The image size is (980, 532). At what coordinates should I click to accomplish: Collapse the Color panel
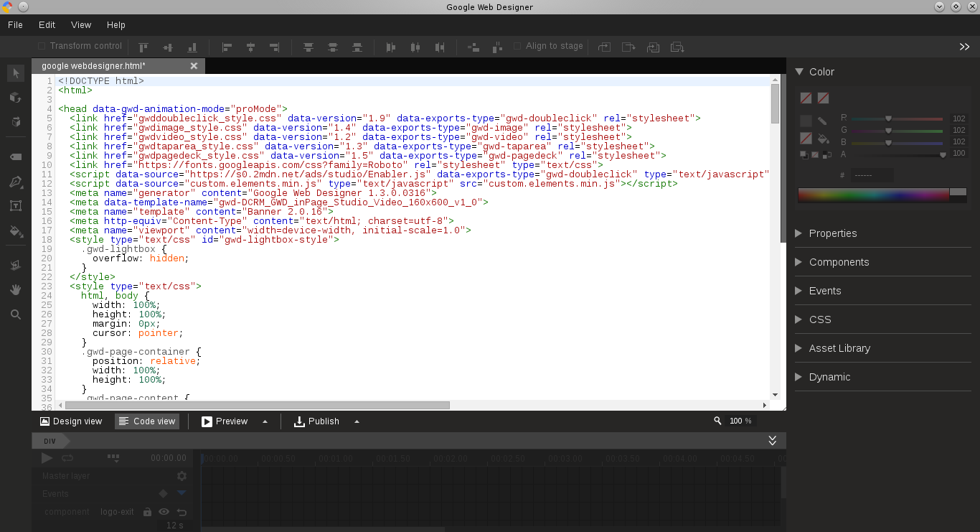pyautogui.click(x=798, y=71)
